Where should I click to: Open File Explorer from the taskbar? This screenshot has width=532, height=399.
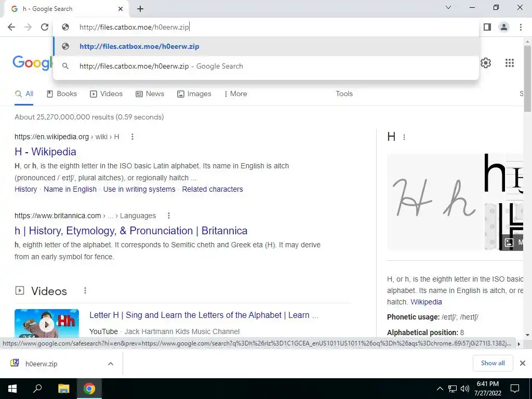pos(63,389)
